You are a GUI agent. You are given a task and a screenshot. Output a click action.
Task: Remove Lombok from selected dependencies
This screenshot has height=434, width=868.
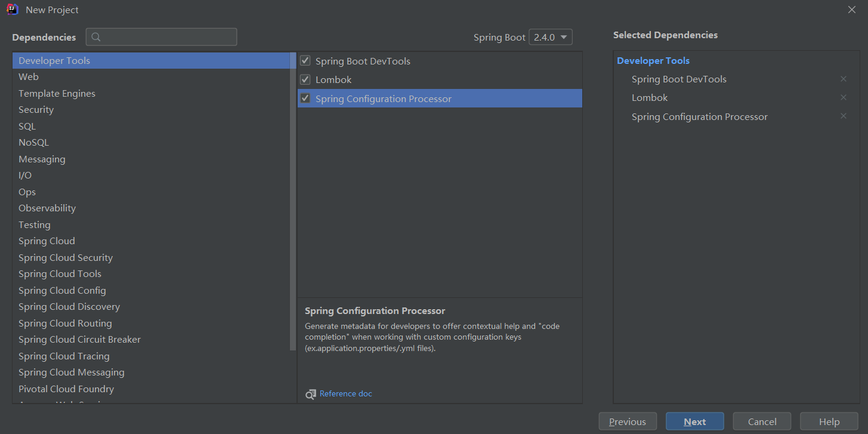coord(844,97)
